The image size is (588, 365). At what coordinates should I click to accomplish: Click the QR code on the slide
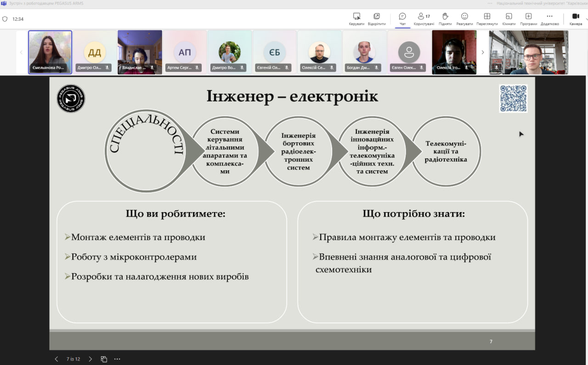tap(513, 98)
